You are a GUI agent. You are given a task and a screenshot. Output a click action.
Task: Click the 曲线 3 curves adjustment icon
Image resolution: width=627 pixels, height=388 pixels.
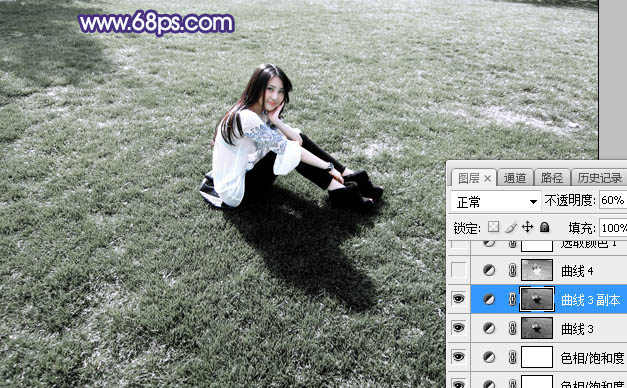click(489, 328)
